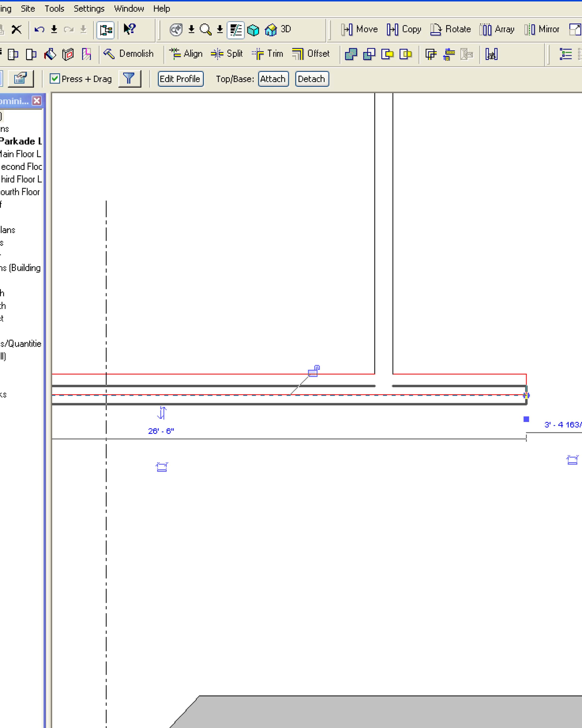Uncheck the Press + Drag checkbox
Screen dimensions: 582x728
pos(55,79)
